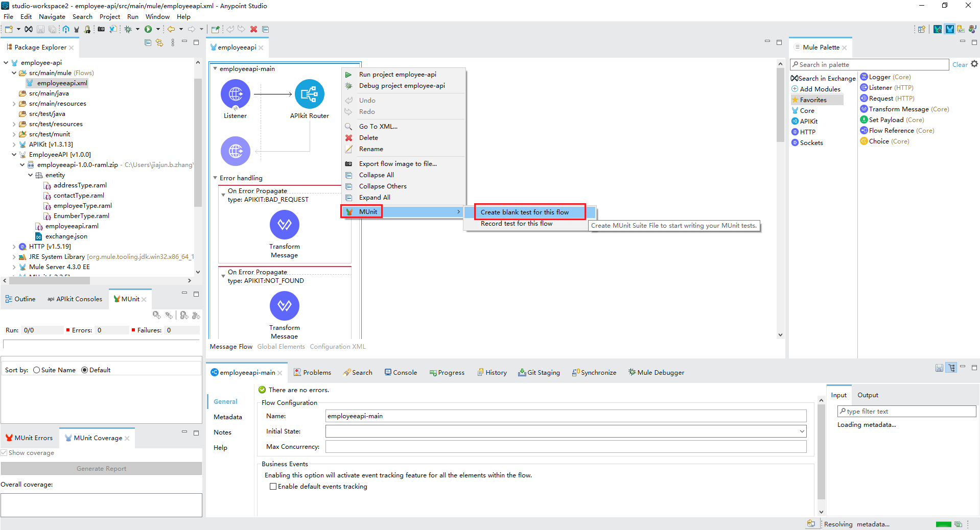Click the APIkit Router component icon

click(x=309, y=94)
